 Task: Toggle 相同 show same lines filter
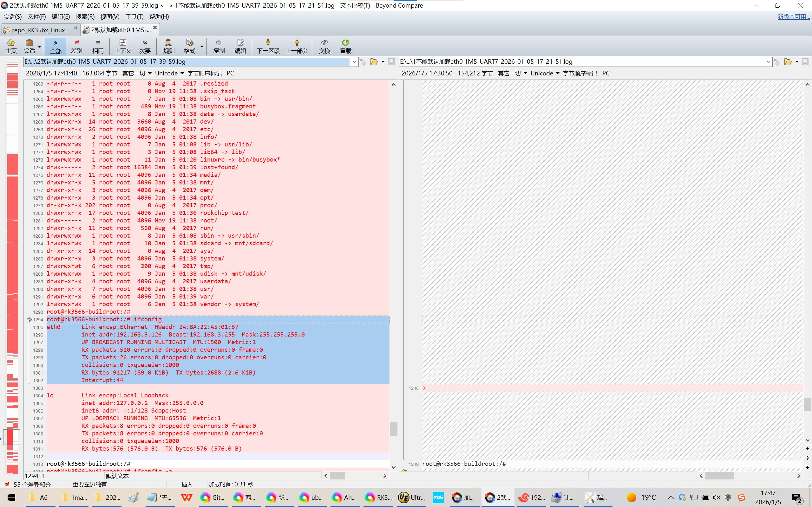[98, 46]
